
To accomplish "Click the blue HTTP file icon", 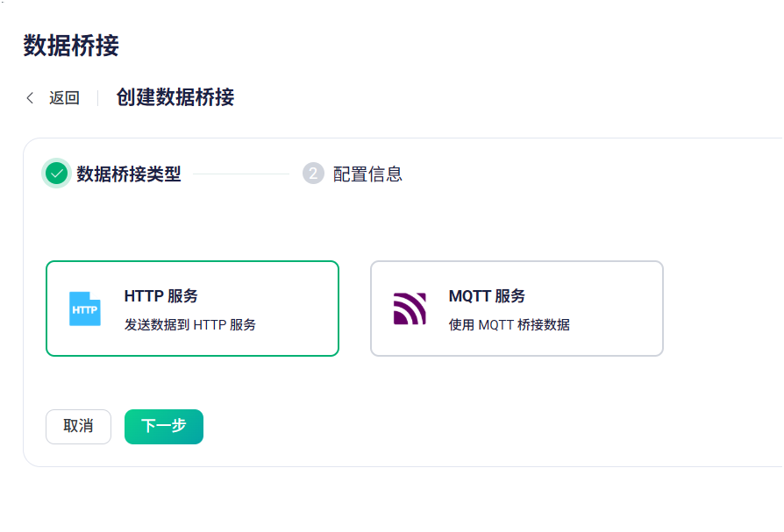I will pyautogui.click(x=84, y=309).
